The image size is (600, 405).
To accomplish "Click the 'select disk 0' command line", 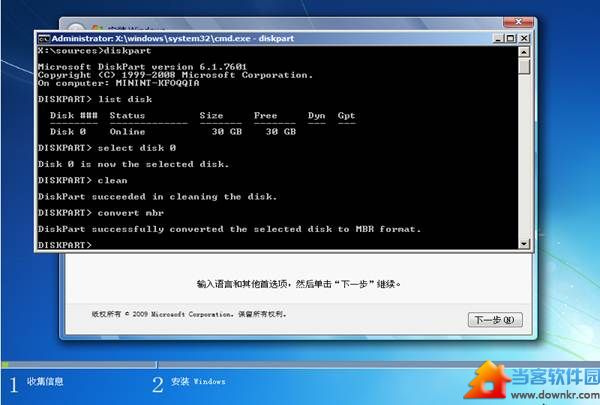I will pos(107,148).
